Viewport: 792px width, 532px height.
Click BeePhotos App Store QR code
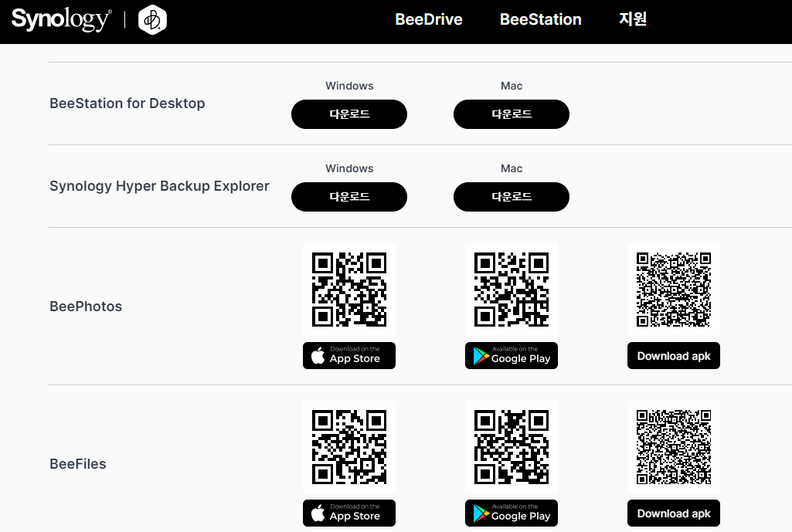[x=349, y=290]
